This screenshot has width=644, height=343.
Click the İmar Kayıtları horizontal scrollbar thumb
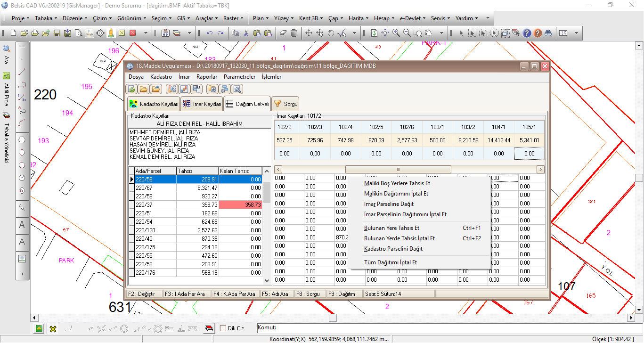(398, 169)
